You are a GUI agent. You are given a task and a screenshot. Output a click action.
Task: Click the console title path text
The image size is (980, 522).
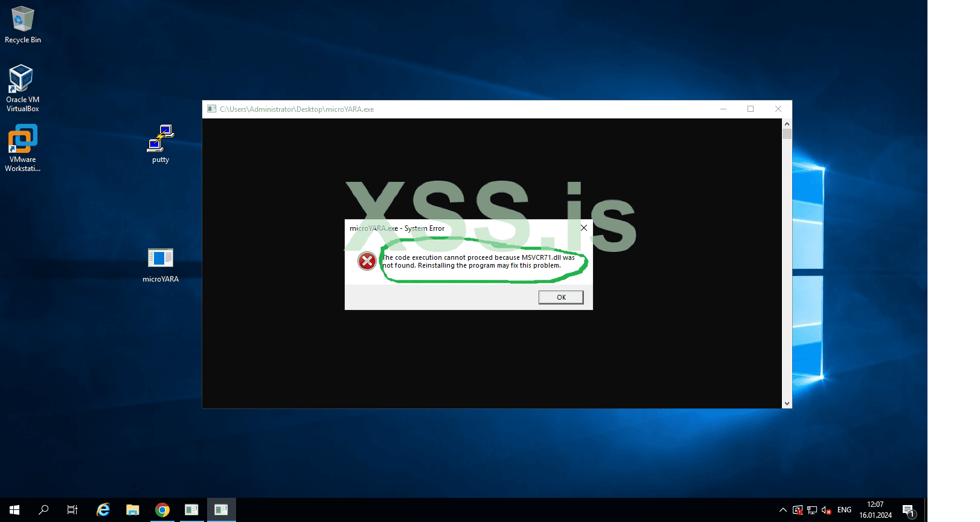pos(296,109)
